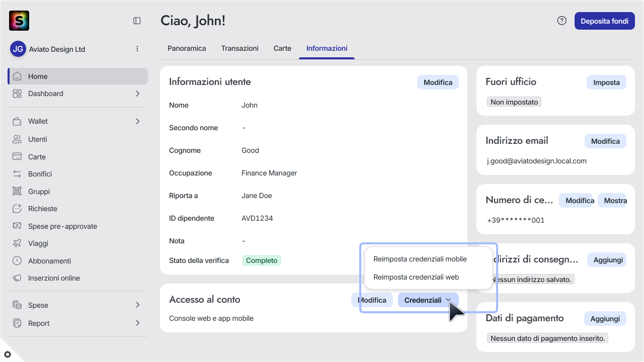Click the Spese coins icon
The image size is (644, 362).
coord(18,305)
